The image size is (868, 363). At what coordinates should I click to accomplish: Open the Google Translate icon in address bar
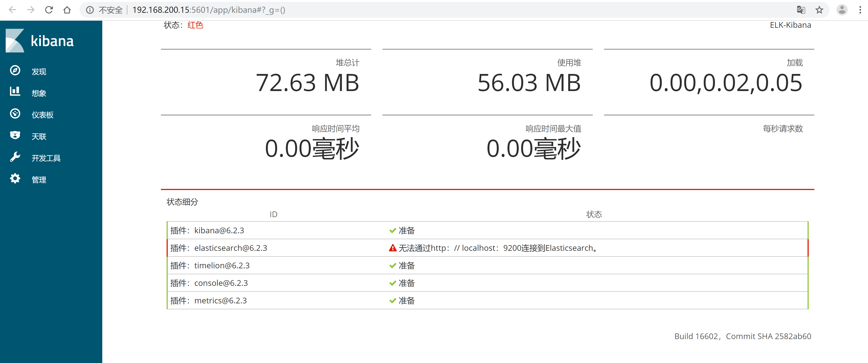point(801,10)
